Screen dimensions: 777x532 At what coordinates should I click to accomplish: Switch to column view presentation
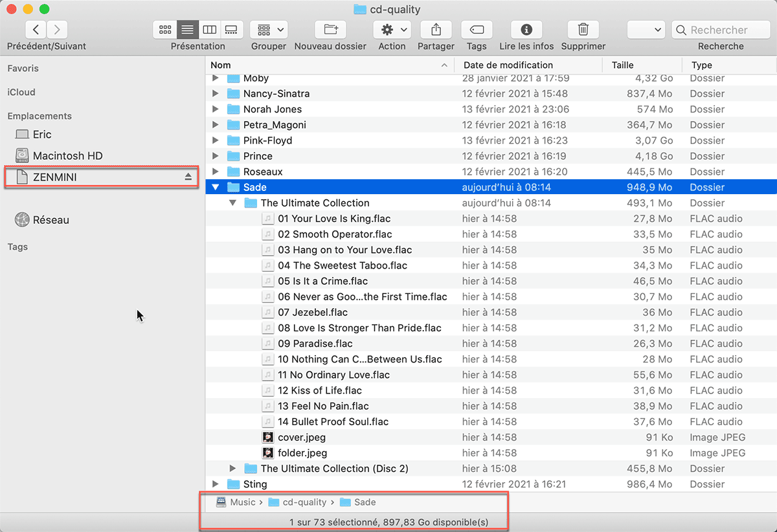tap(209, 29)
